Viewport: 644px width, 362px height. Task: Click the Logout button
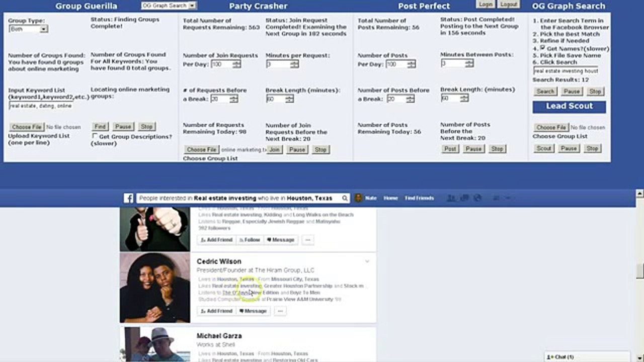click(x=509, y=4)
